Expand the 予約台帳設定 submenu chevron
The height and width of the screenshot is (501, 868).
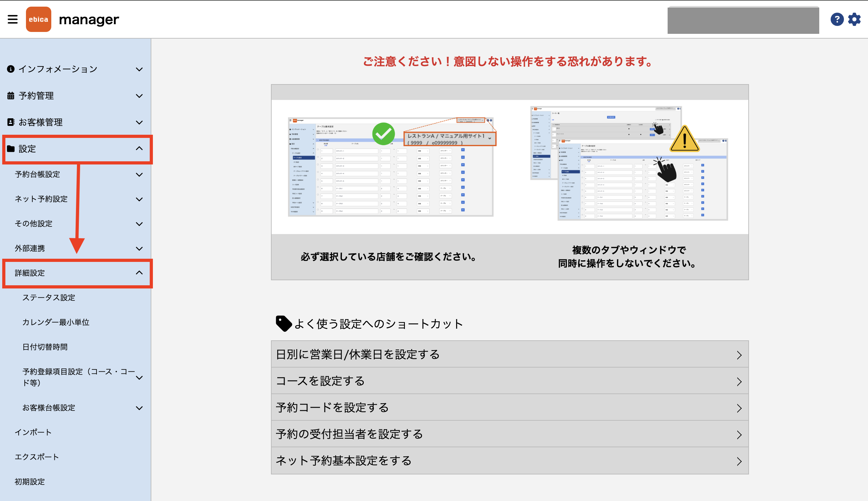click(139, 175)
